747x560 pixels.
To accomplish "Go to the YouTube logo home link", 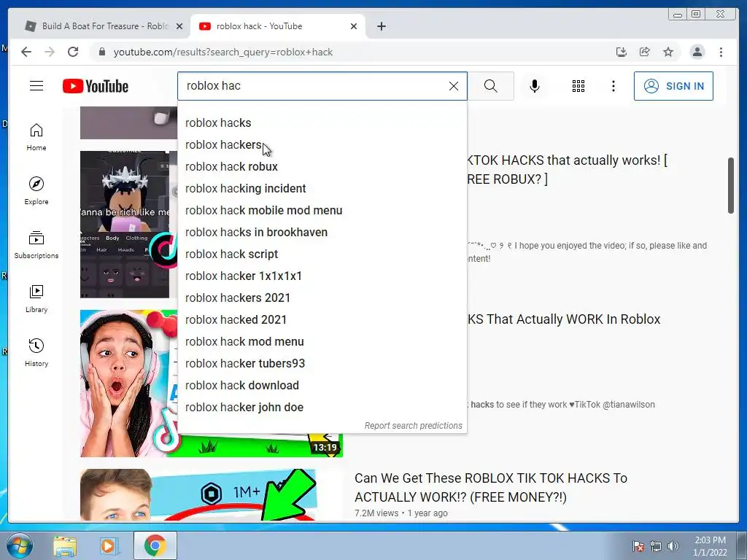I will click(96, 86).
